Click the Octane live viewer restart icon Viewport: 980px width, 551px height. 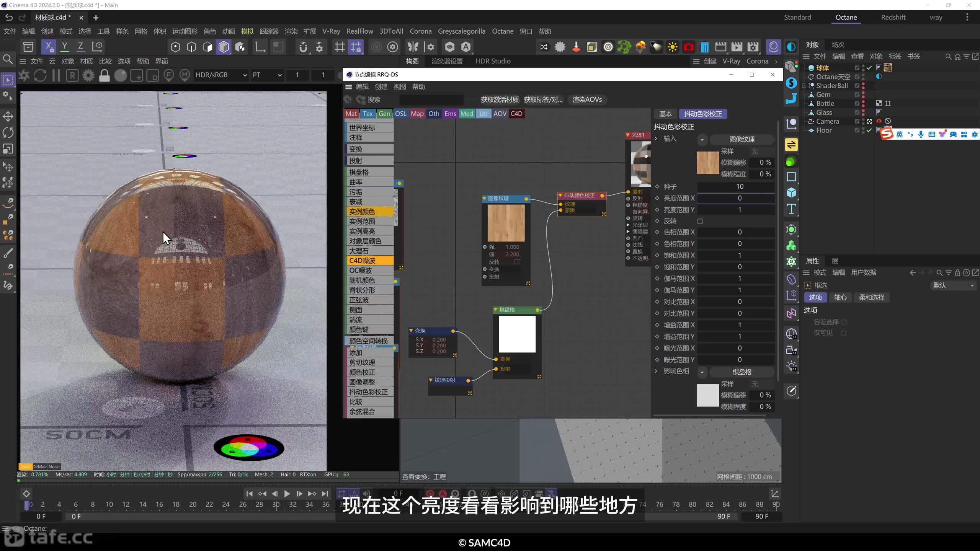40,75
